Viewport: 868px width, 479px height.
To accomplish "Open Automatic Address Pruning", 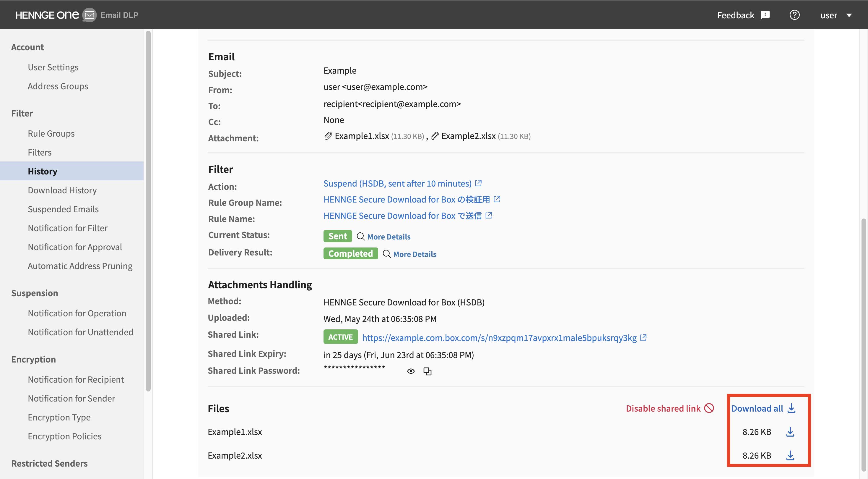I will coord(80,266).
